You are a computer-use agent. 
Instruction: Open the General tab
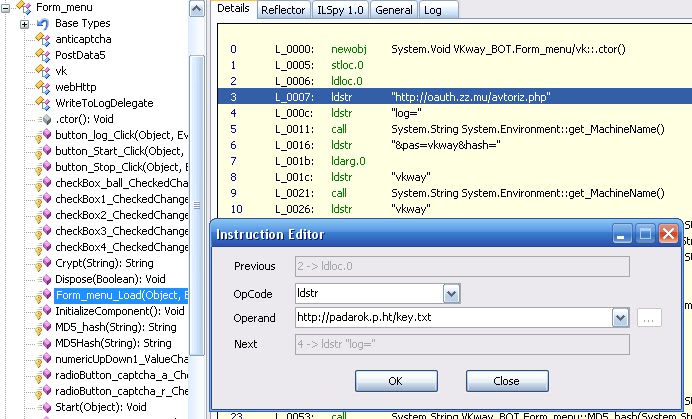pyautogui.click(x=394, y=10)
